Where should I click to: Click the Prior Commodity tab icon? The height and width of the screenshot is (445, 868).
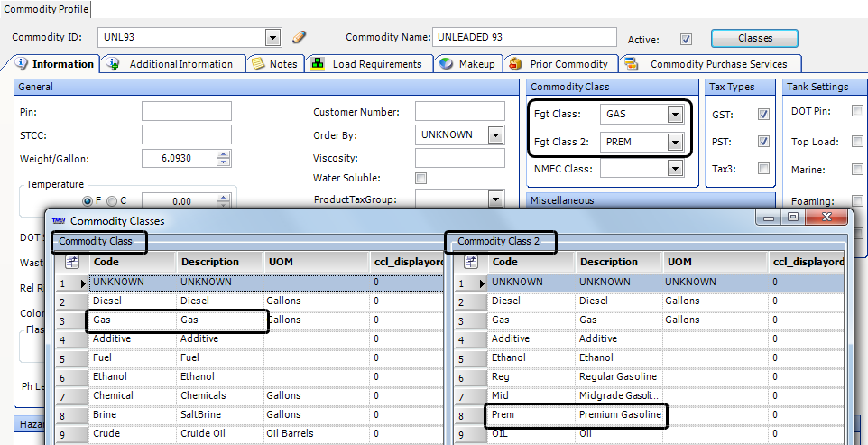coord(515,64)
